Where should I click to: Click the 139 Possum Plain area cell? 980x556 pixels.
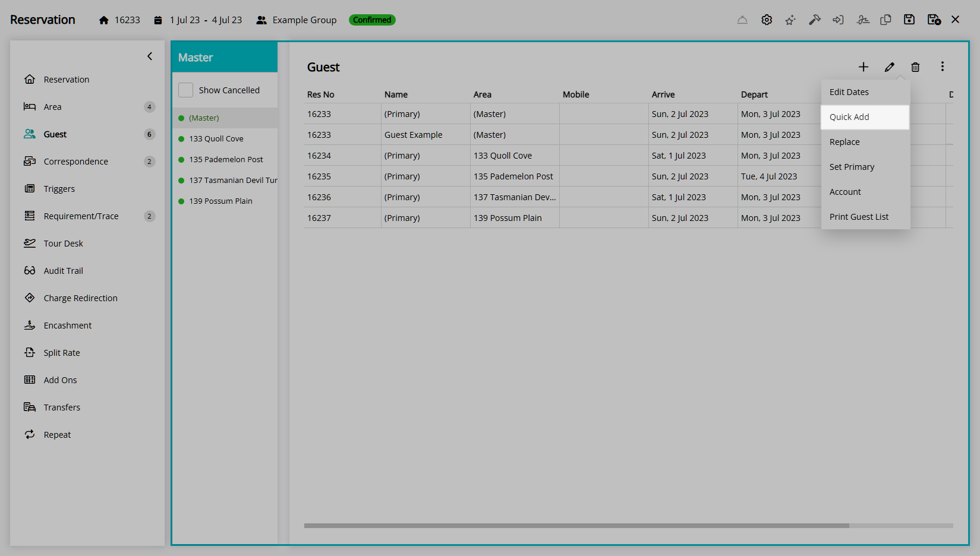(515, 218)
